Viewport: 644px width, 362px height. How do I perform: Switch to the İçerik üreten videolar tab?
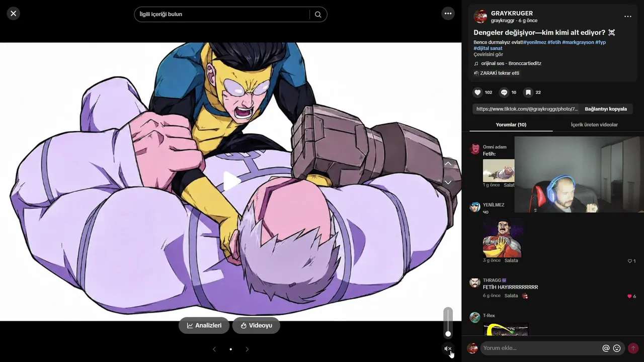(594, 125)
